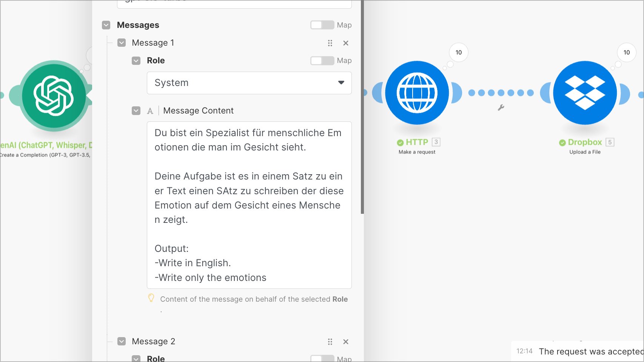Click the Dropbox module label

[x=585, y=142]
